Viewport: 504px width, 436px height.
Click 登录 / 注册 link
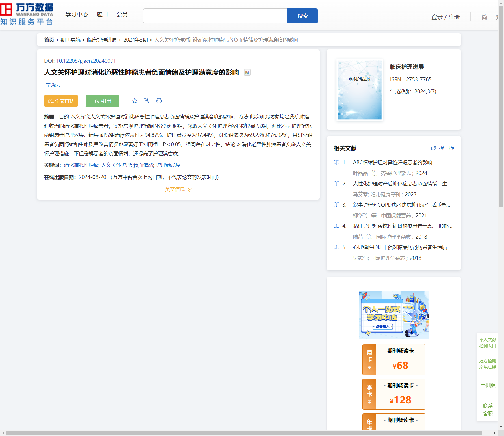(445, 17)
